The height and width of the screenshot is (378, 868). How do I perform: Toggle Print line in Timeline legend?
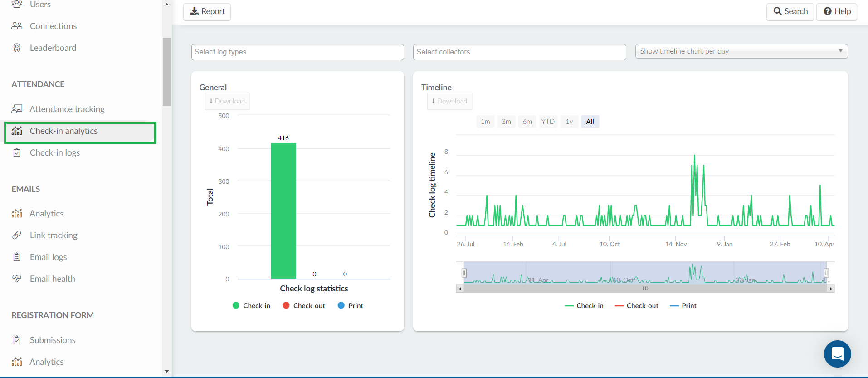coord(683,306)
